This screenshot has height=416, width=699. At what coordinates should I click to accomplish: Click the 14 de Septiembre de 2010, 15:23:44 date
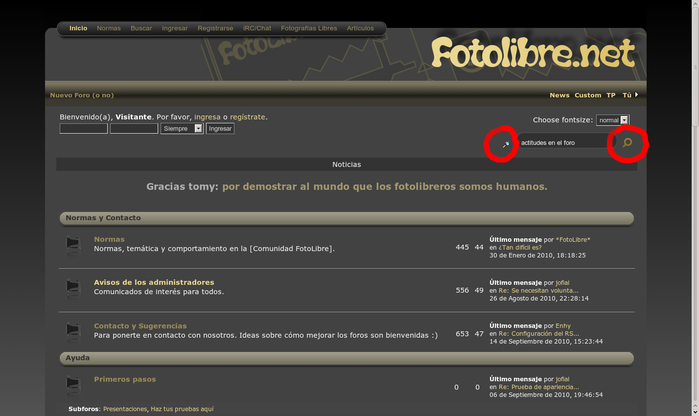tap(546, 342)
